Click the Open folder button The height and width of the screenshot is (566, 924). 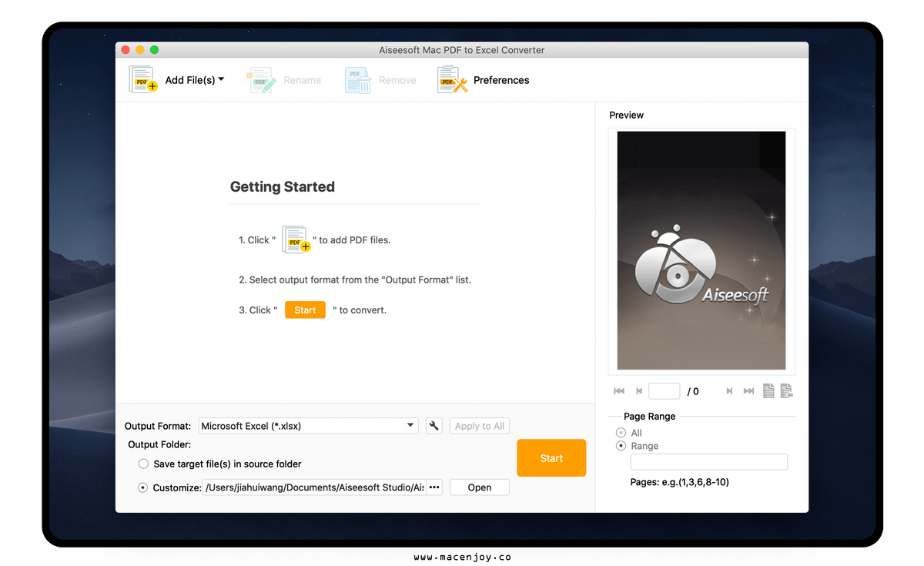(480, 487)
